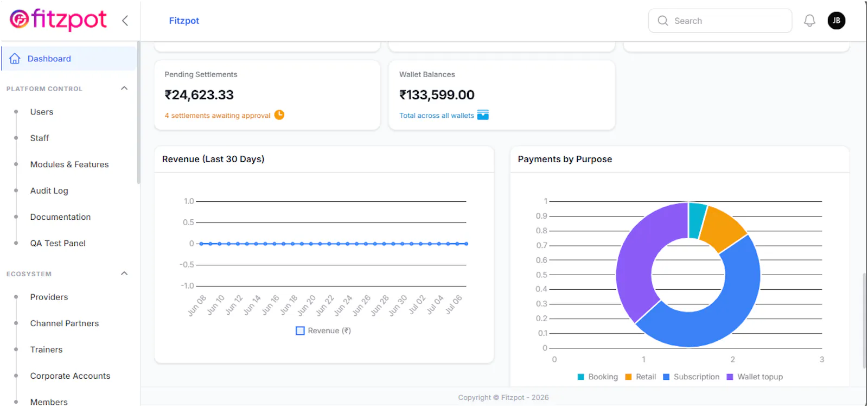
Task: Click the notification bell icon
Action: 809,21
